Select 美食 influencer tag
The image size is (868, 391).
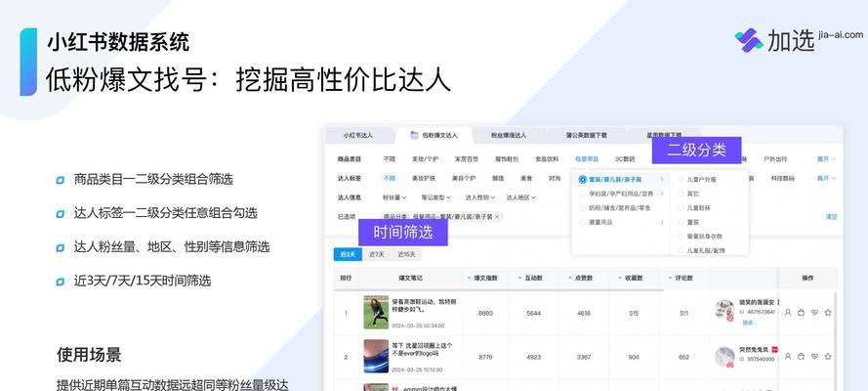[x=526, y=178]
